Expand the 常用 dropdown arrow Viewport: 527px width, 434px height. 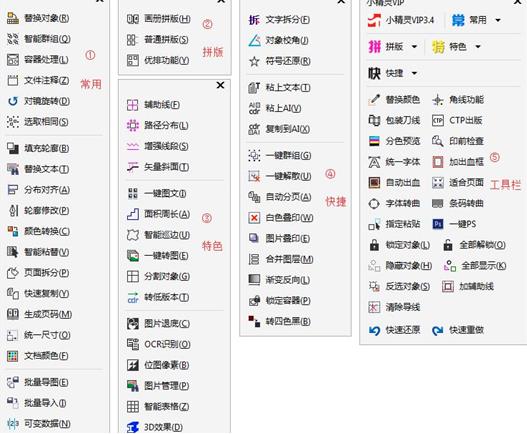(x=498, y=21)
